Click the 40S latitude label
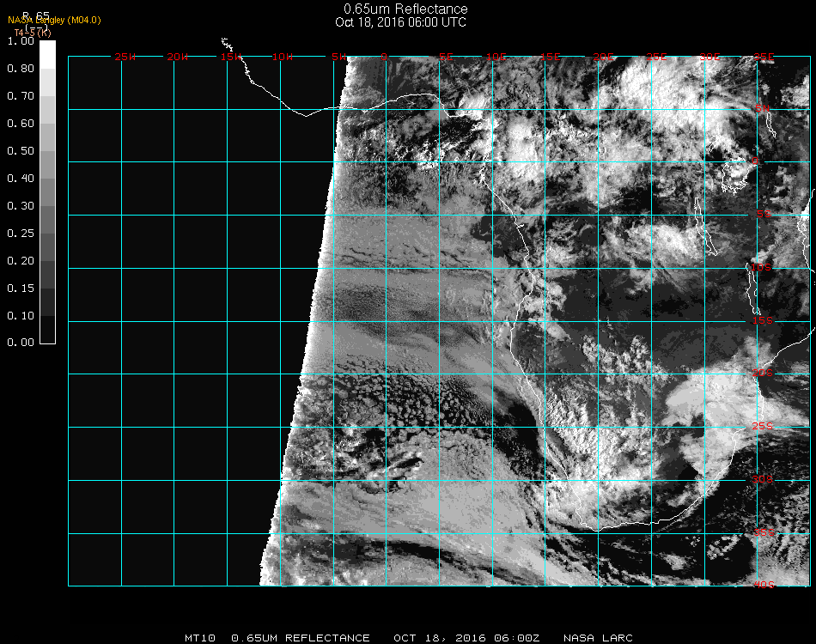The height and width of the screenshot is (644, 816). click(x=764, y=585)
